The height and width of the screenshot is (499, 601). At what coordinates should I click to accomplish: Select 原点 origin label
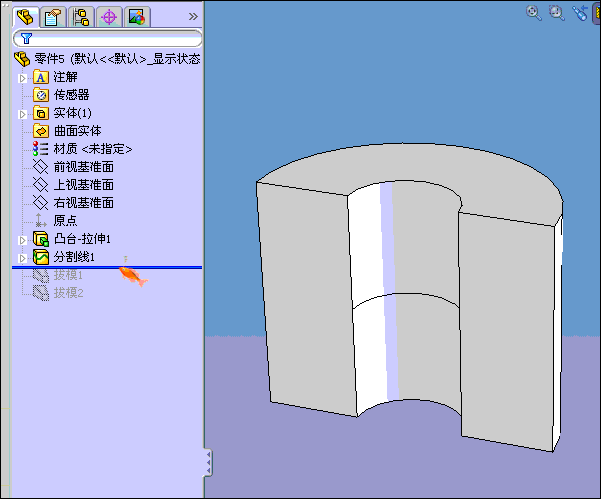click(x=65, y=221)
